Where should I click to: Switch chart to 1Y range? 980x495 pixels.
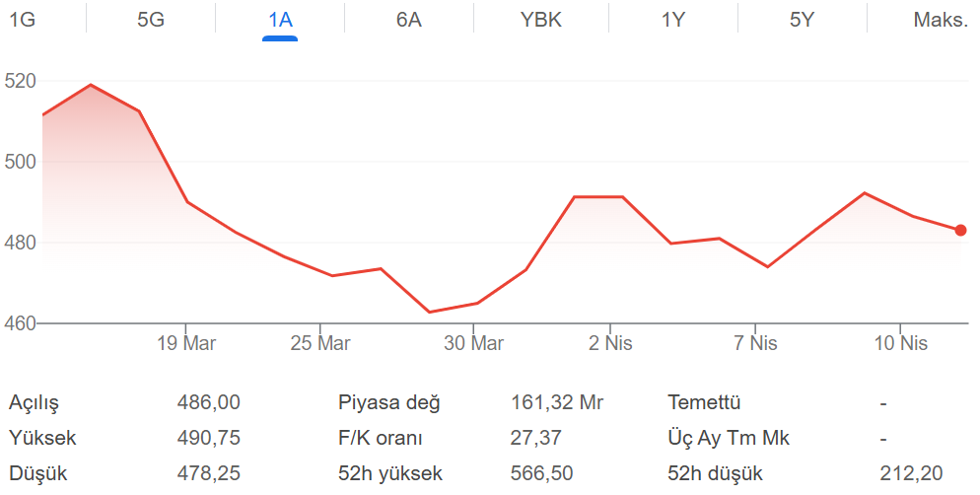pos(672,20)
